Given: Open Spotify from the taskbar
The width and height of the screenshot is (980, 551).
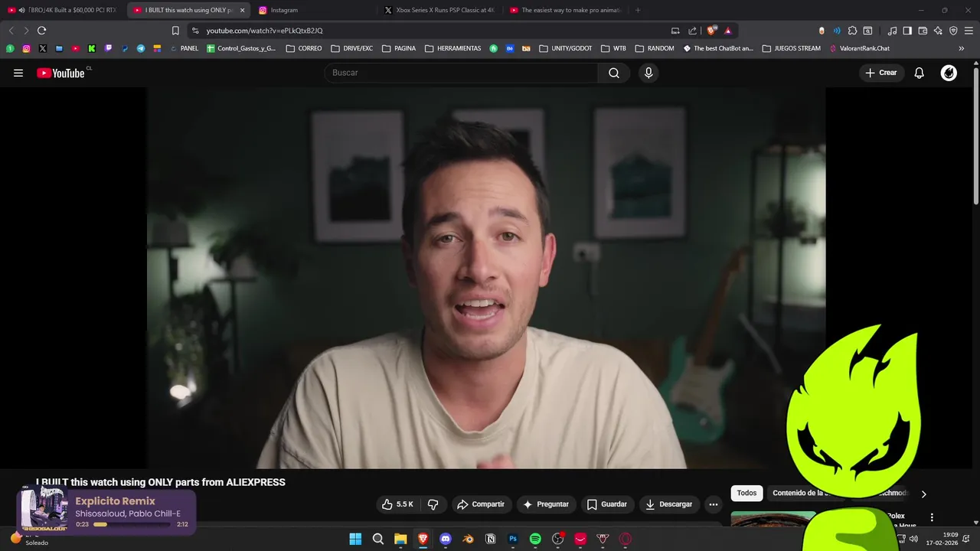Looking at the screenshot, I should 535,539.
